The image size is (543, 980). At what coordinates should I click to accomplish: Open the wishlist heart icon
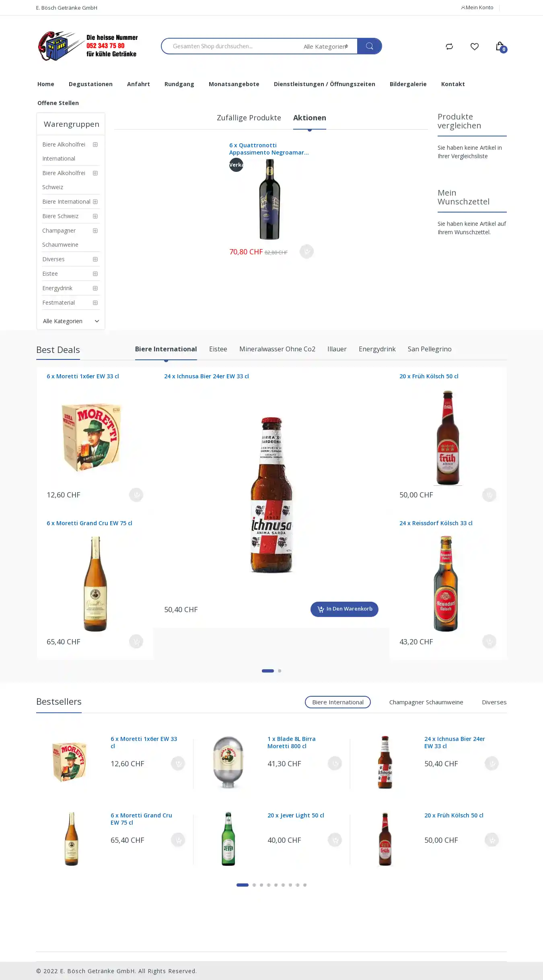[x=475, y=47]
